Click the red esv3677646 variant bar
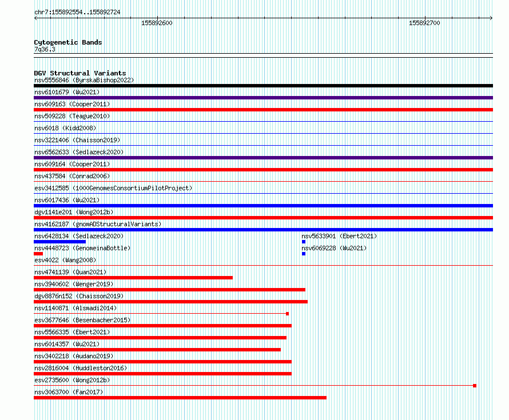The image size is (509, 420). coord(162,326)
